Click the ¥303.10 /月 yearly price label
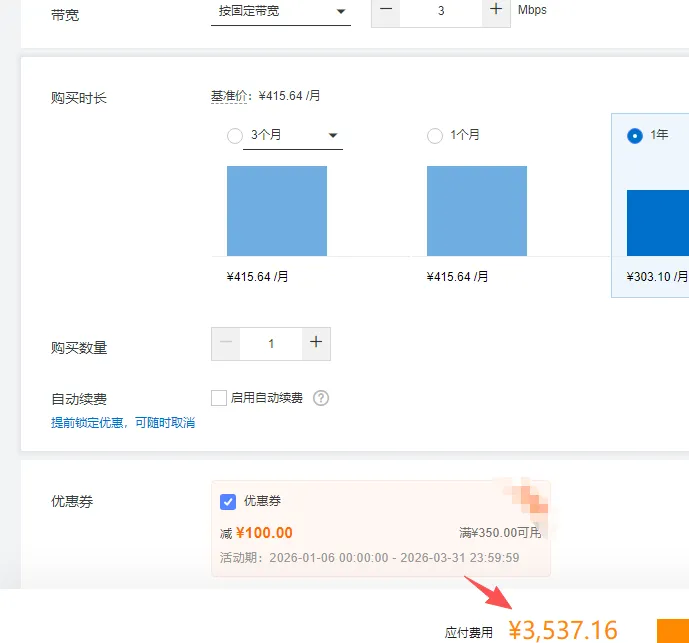Screen dimensions: 689x643 coord(657,276)
